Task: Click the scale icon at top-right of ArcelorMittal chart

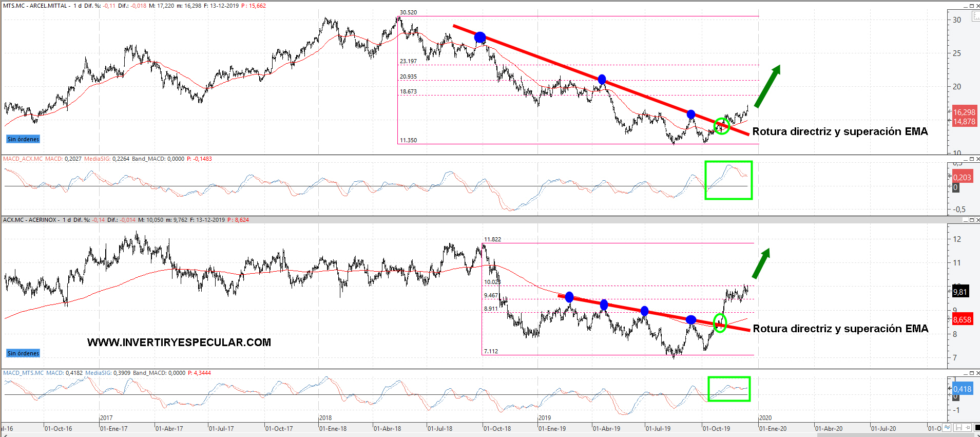Action: 975,16
